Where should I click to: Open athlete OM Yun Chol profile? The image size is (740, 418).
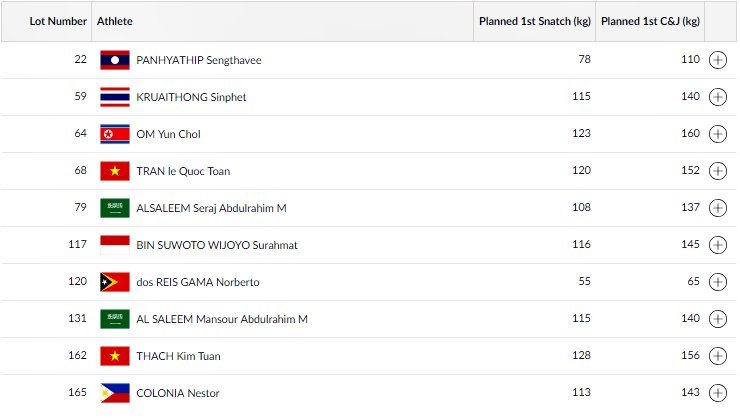click(168, 134)
